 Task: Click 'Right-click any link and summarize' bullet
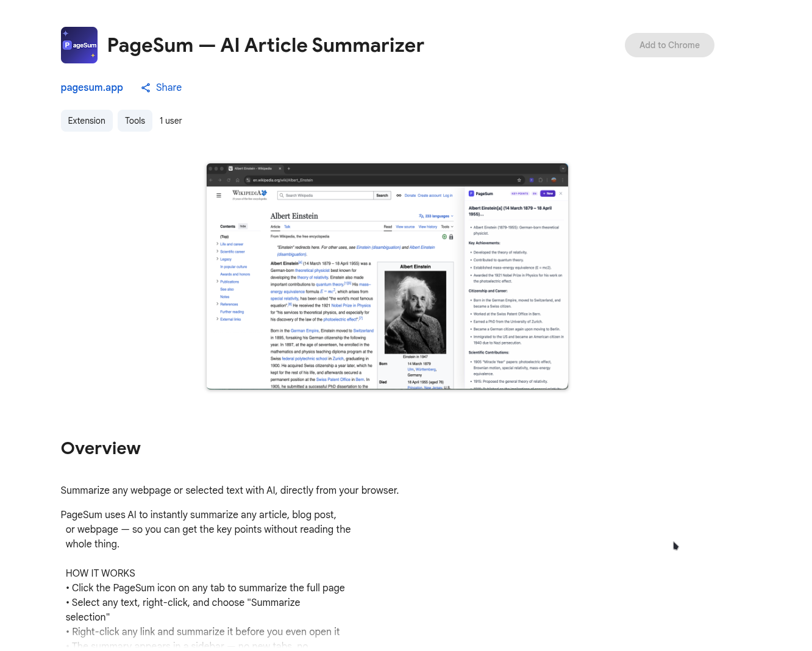[x=203, y=631]
